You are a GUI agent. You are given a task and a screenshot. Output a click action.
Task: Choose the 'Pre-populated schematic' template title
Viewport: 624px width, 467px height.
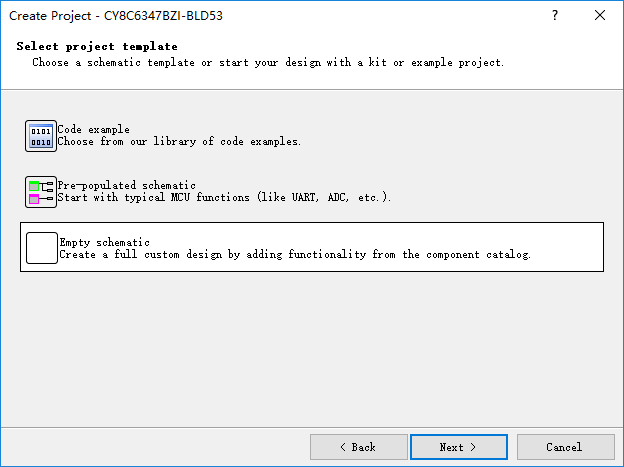coord(127,186)
